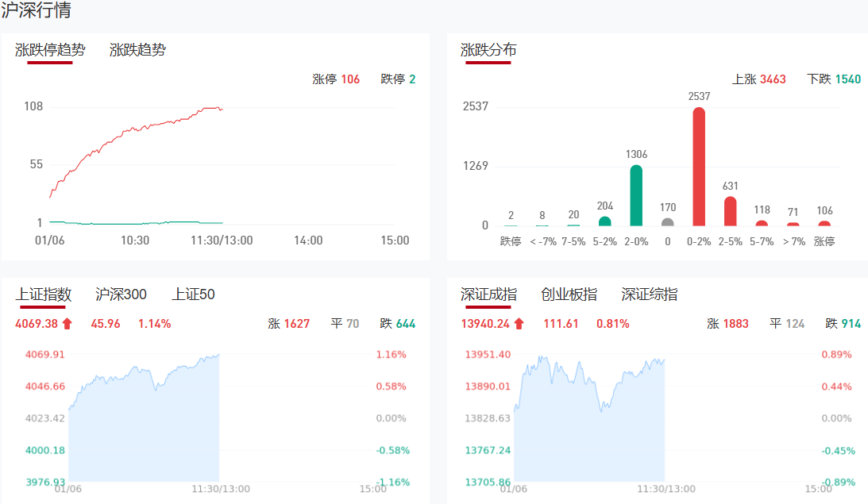The height and width of the screenshot is (504, 868).
Task: Switch to the 涨跌趋势 tab
Action: (x=137, y=50)
